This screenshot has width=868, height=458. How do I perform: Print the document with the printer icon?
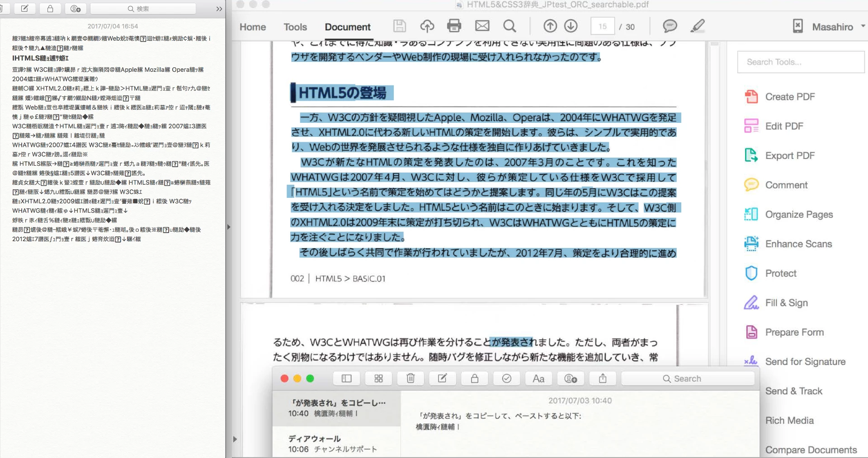454,26
